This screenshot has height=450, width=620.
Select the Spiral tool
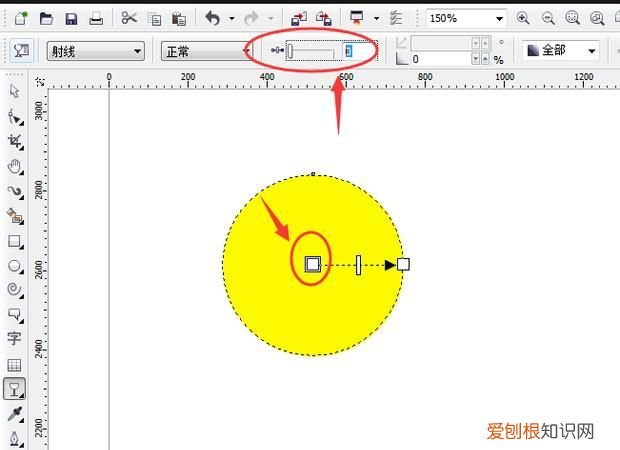(x=15, y=290)
